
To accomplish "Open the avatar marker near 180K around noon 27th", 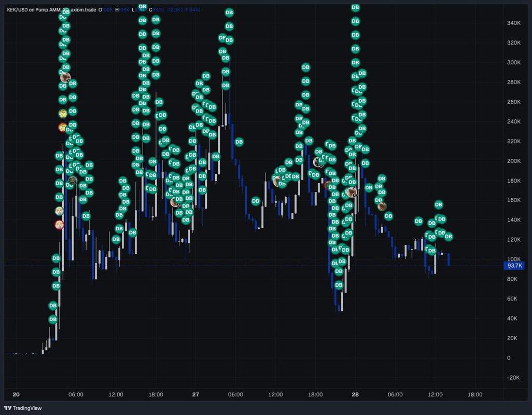I will 278,181.
